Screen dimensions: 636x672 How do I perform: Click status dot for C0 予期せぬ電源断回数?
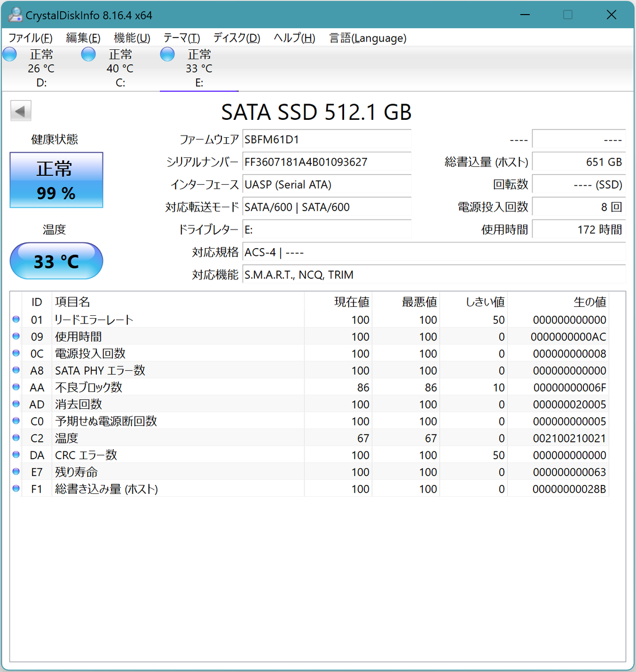point(16,421)
